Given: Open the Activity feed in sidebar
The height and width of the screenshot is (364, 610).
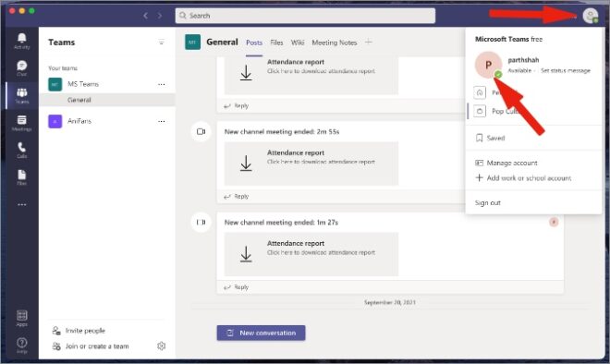Looking at the screenshot, I should tap(22, 41).
